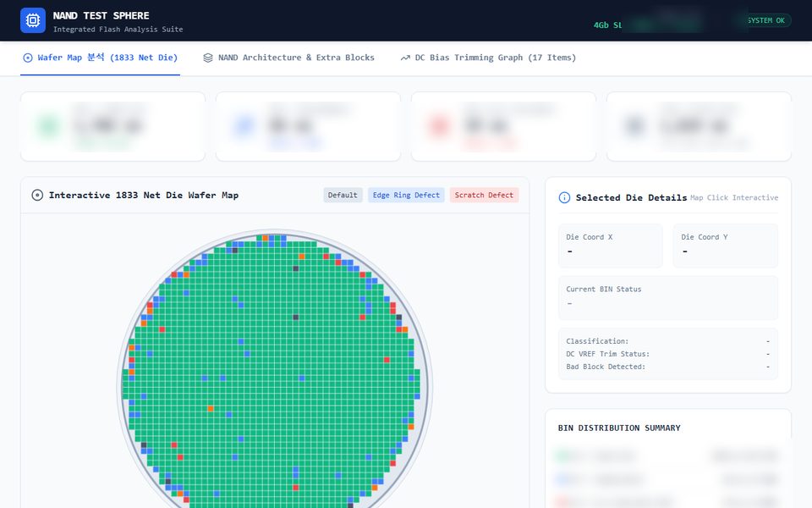Click the 'Map Click Interactive' hint text
The height and width of the screenshot is (508, 812).
click(x=734, y=197)
